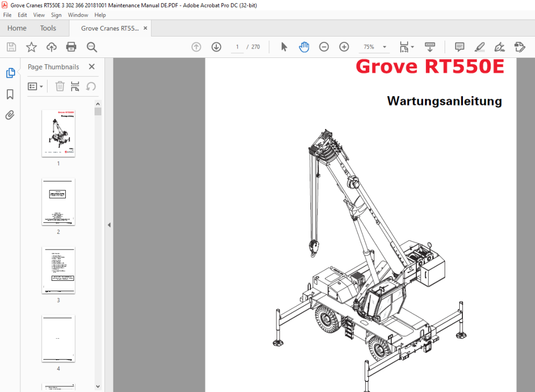Go to previous page arrow
Viewport: 535px width, 392px height.
196,47
